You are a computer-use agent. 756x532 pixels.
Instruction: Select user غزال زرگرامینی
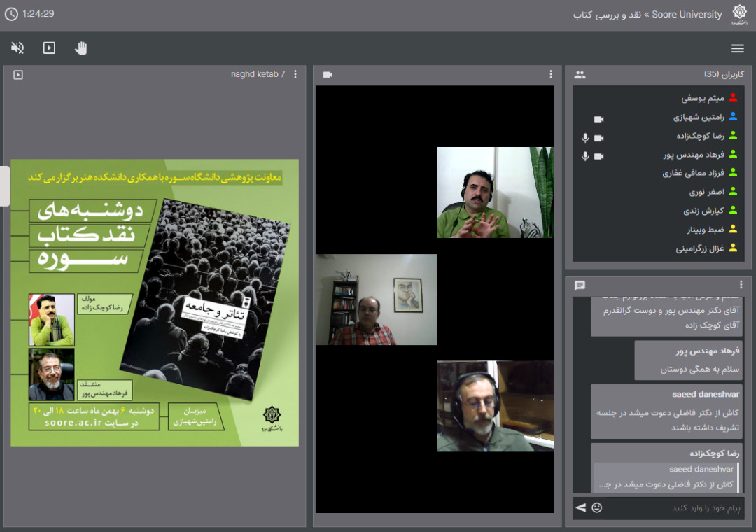(658, 248)
